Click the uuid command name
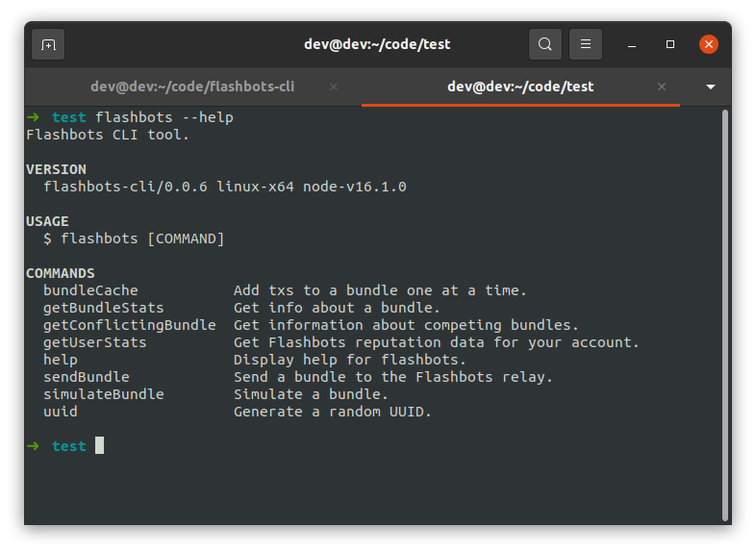756x552 pixels. coord(61,412)
